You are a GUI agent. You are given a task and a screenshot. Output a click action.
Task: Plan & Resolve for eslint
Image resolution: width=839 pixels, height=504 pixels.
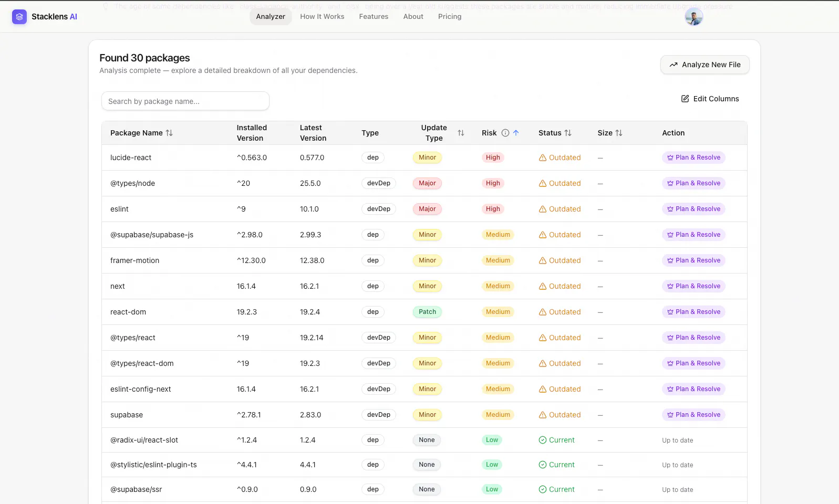tap(693, 209)
